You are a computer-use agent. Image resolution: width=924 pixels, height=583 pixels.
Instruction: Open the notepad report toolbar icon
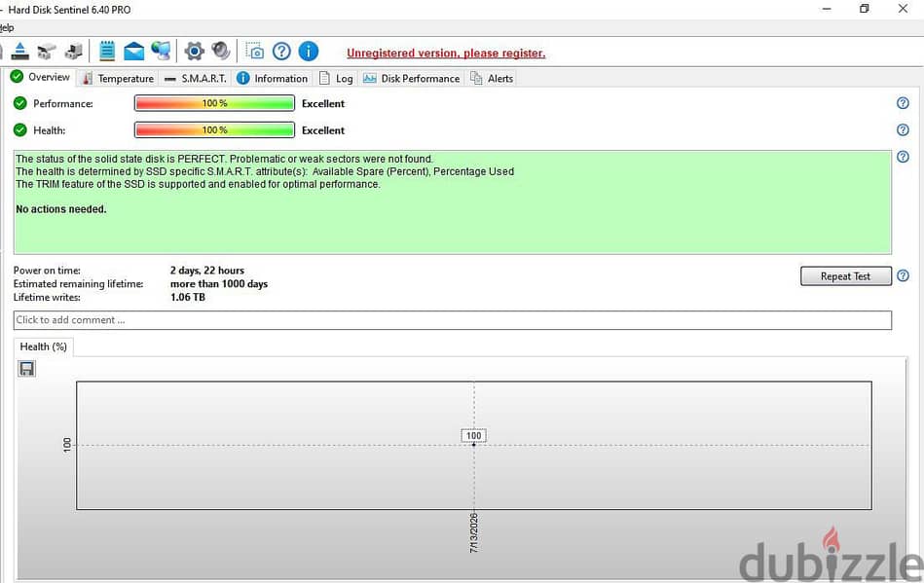107,52
